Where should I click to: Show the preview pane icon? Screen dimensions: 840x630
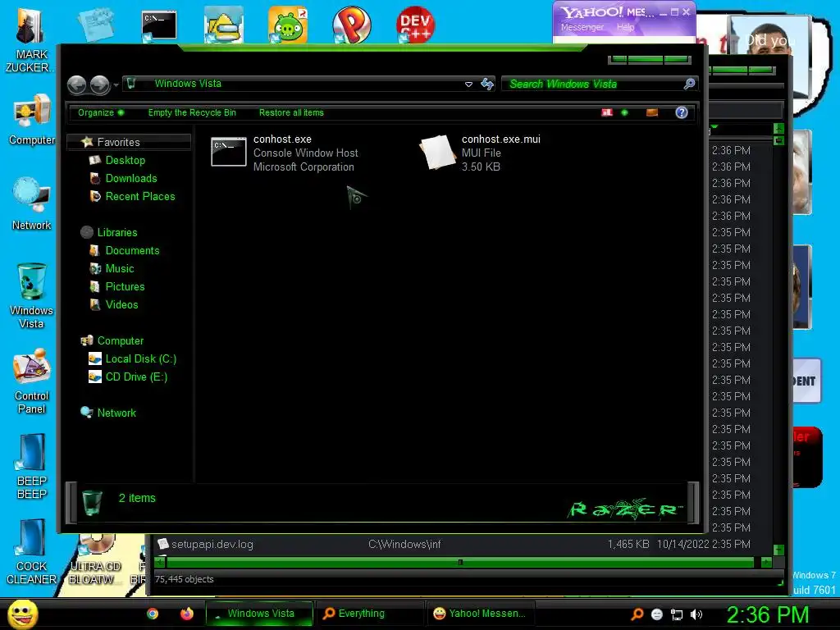pyautogui.click(x=651, y=112)
